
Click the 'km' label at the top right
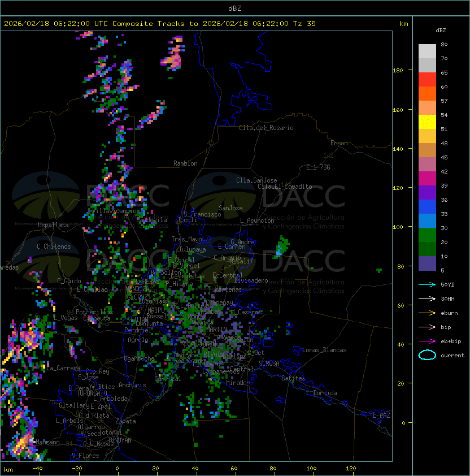pos(403,24)
